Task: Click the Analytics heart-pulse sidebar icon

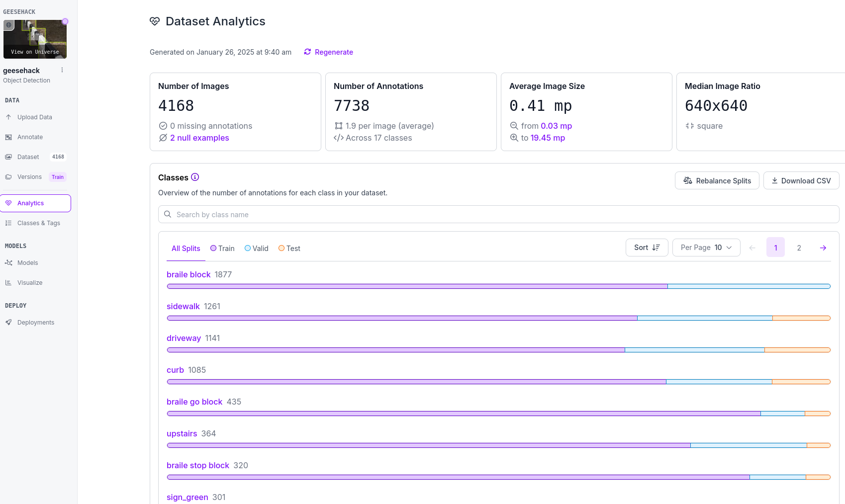Action: [8, 203]
